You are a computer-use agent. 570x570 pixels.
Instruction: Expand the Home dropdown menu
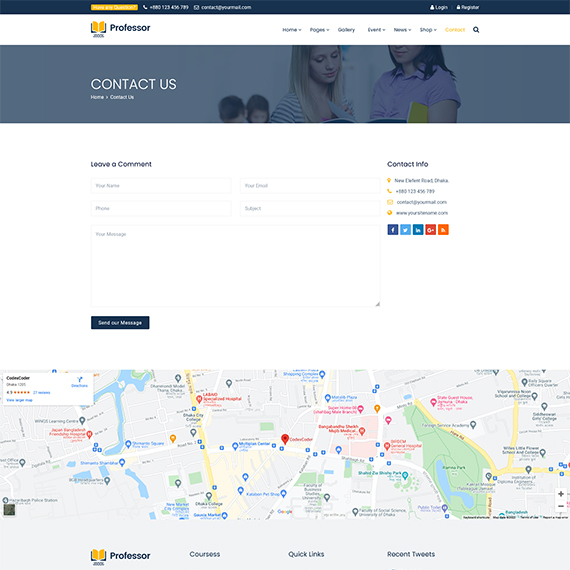(x=292, y=30)
